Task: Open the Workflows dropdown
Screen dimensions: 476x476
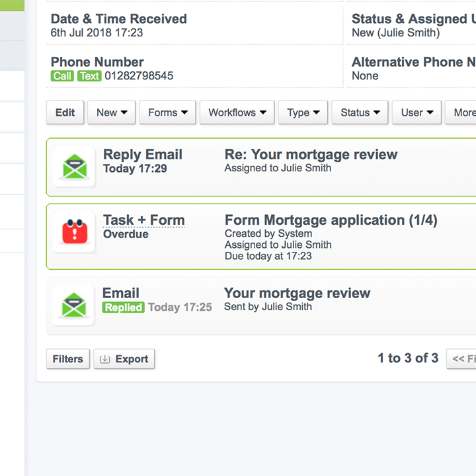Action: click(237, 112)
